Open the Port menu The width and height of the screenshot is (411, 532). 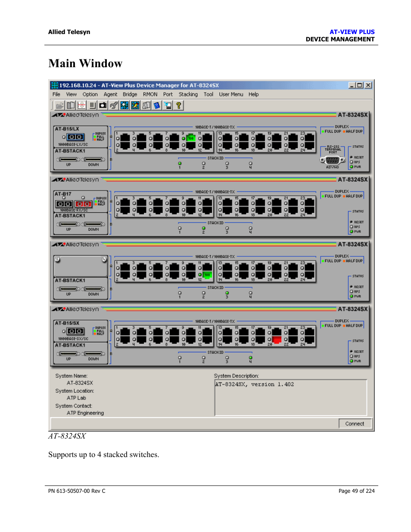tap(168, 94)
